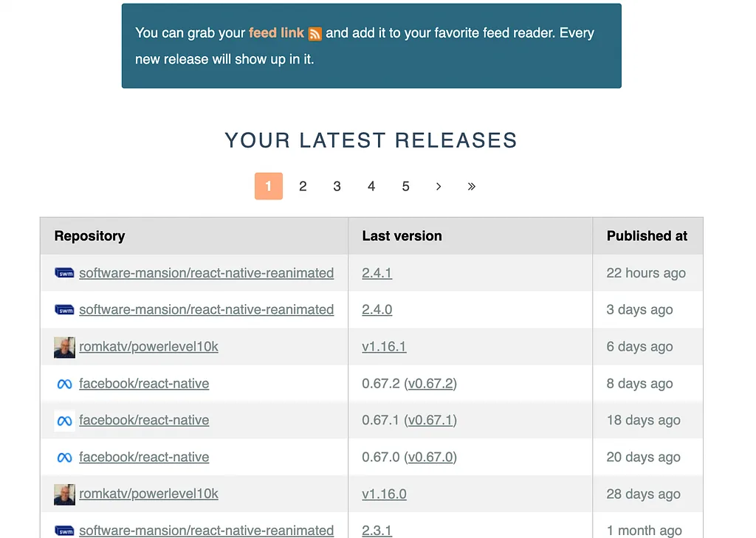Click the 'Published at' column header

click(647, 235)
